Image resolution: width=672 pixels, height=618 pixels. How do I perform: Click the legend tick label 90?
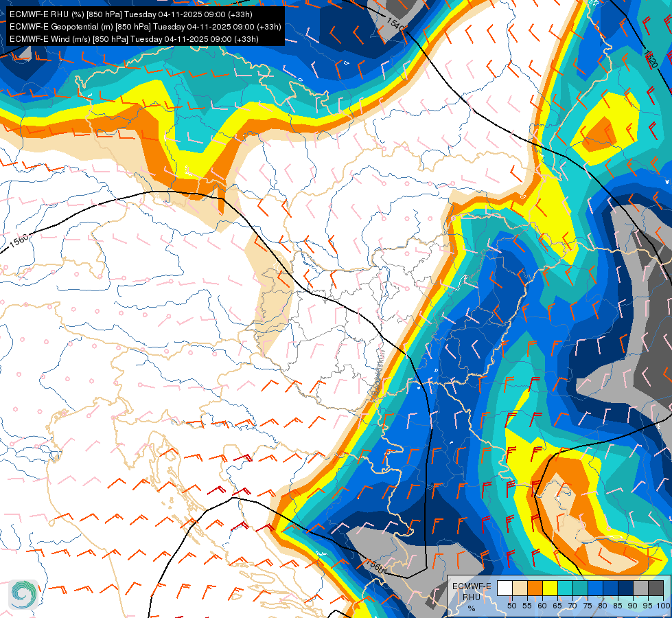click(x=633, y=606)
